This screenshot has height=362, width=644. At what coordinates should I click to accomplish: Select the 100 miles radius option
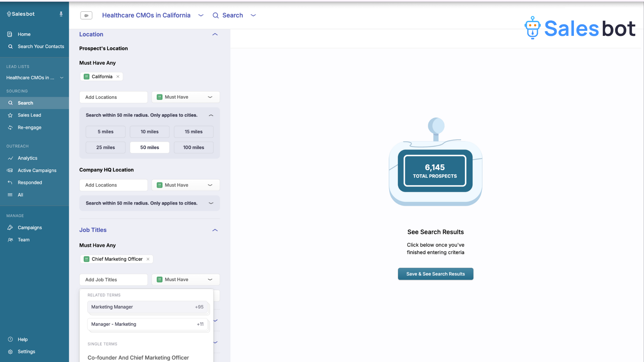(194, 147)
